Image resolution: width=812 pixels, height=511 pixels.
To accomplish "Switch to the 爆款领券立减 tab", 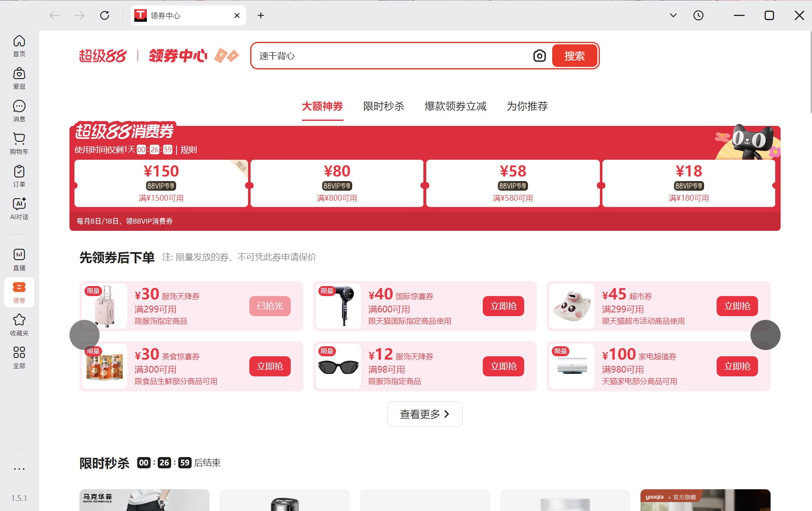I will 456,107.
